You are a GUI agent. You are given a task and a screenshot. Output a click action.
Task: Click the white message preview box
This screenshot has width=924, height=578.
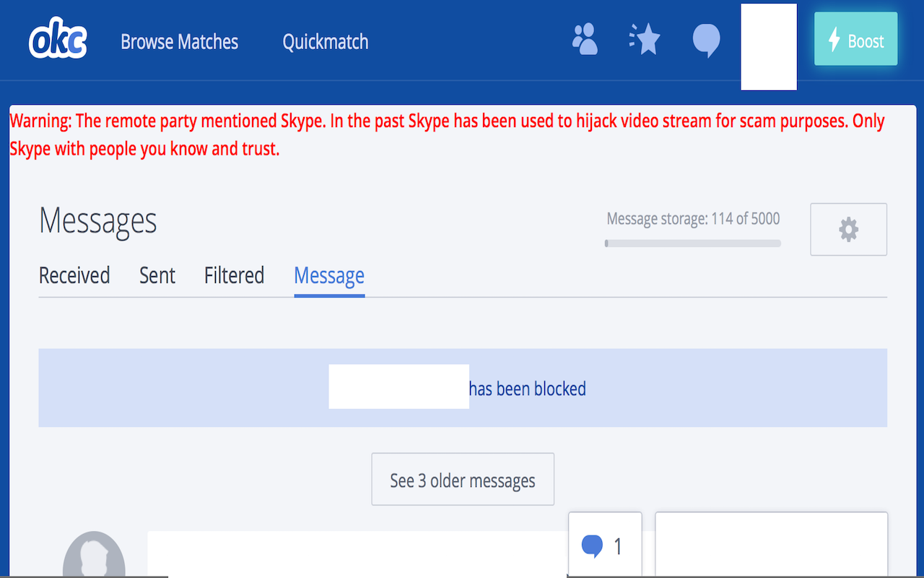click(771, 549)
